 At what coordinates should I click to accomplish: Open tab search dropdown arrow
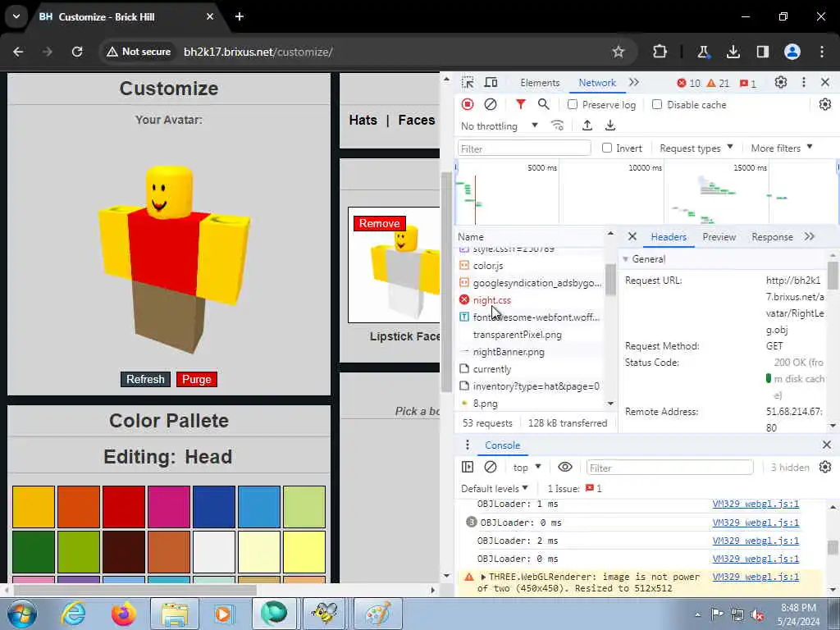coord(16,16)
